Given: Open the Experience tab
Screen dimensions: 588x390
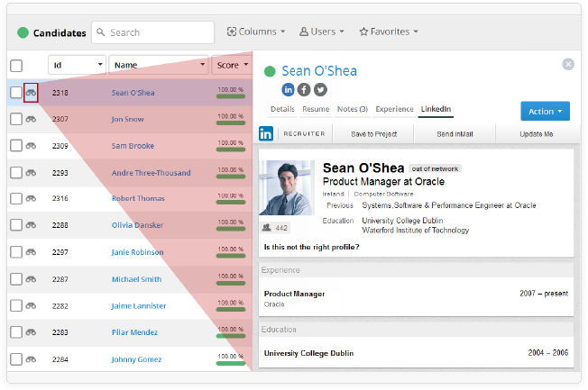Looking at the screenshot, I should click(x=394, y=109).
